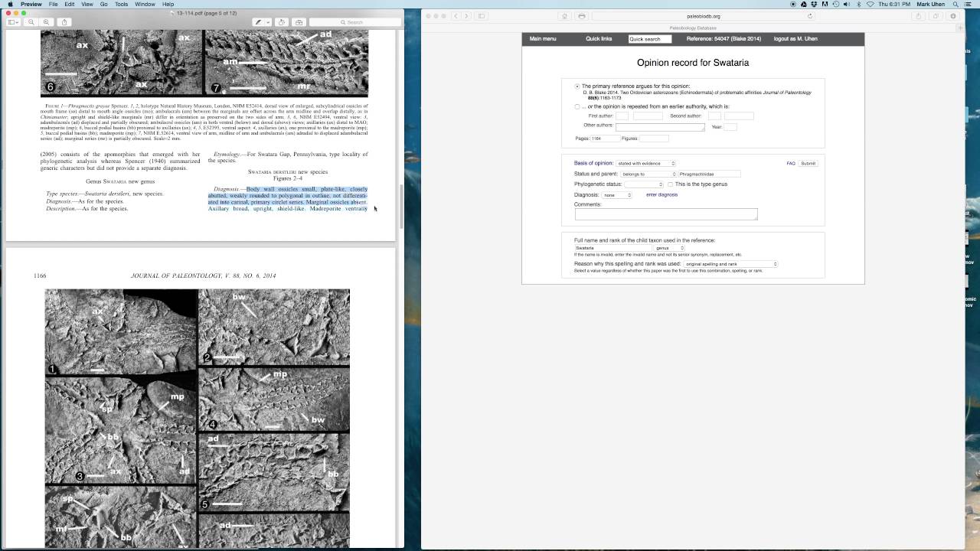Open Reference: 54047 (Blake 2014) link

pyautogui.click(x=724, y=39)
